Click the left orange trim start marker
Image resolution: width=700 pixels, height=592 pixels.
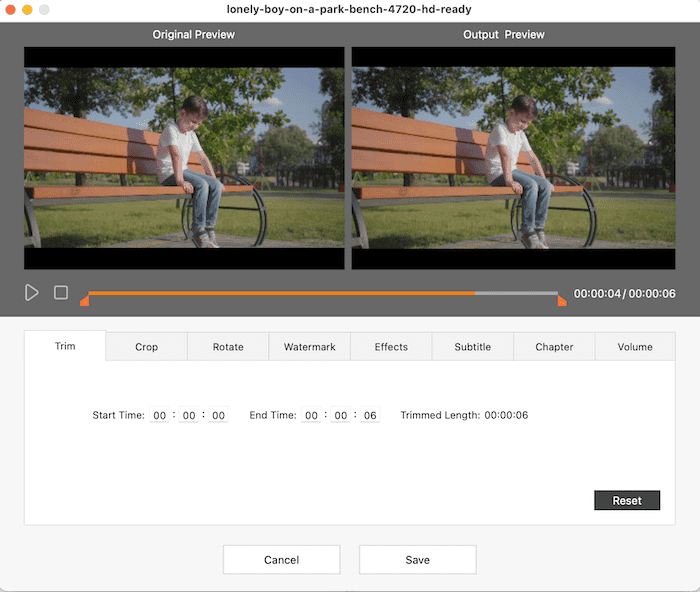click(x=85, y=299)
